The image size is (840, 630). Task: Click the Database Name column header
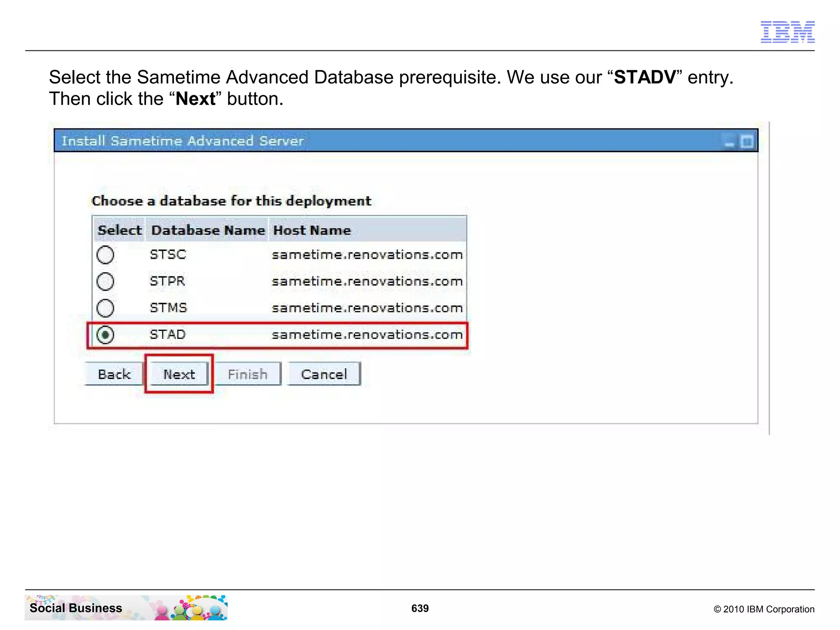pyautogui.click(x=208, y=230)
